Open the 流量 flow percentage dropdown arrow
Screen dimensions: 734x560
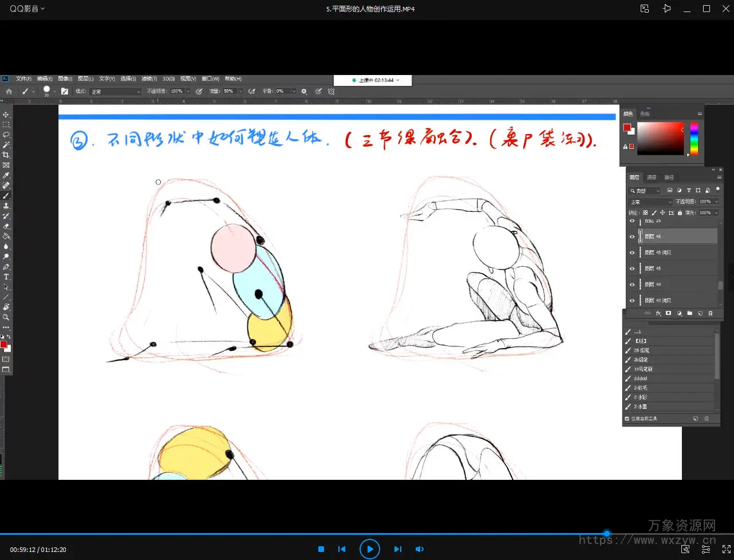point(240,92)
